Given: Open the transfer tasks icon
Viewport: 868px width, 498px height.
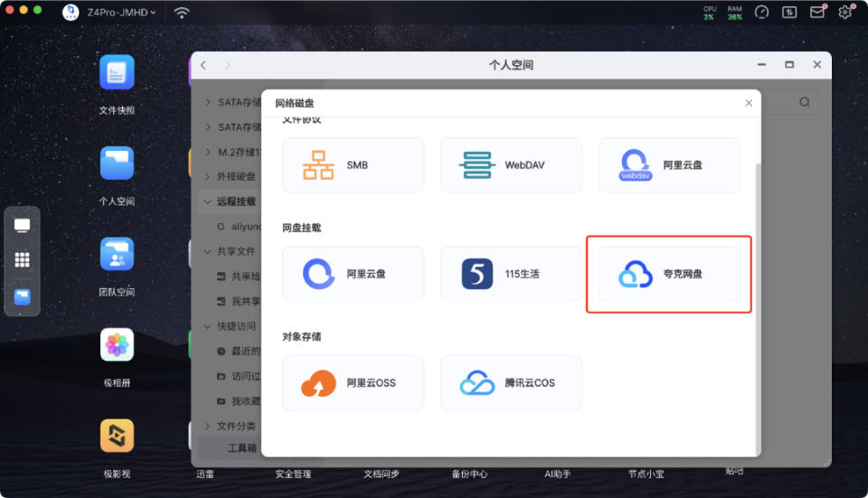Looking at the screenshot, I should (x=789, y=12).
